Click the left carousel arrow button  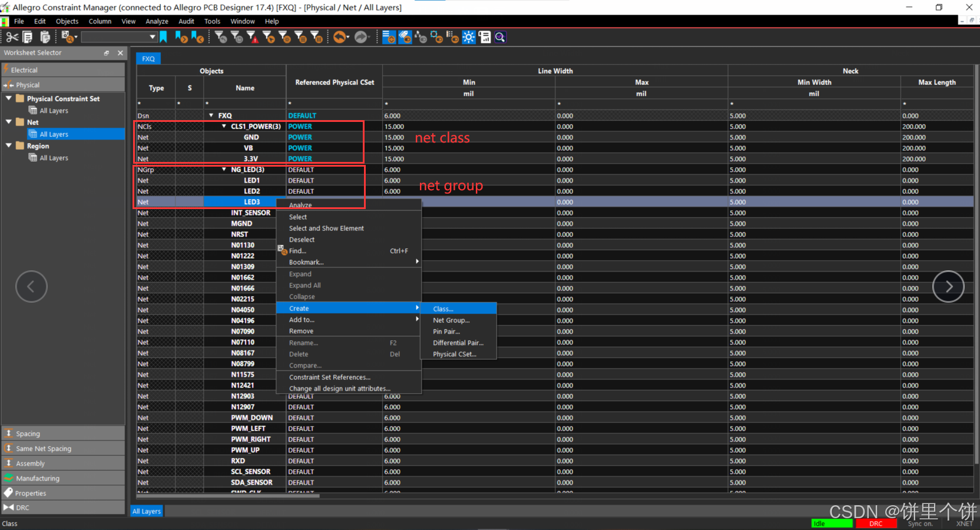pos(31,287)
